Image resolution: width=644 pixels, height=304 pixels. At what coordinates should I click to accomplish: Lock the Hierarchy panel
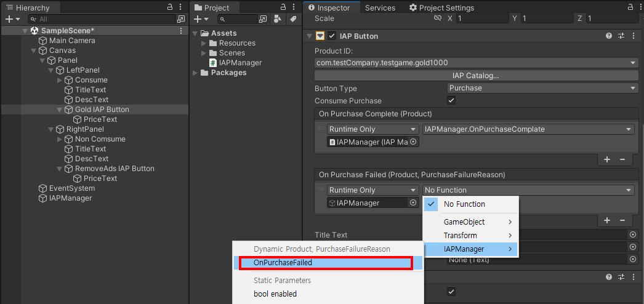click(x=170, y=7)
